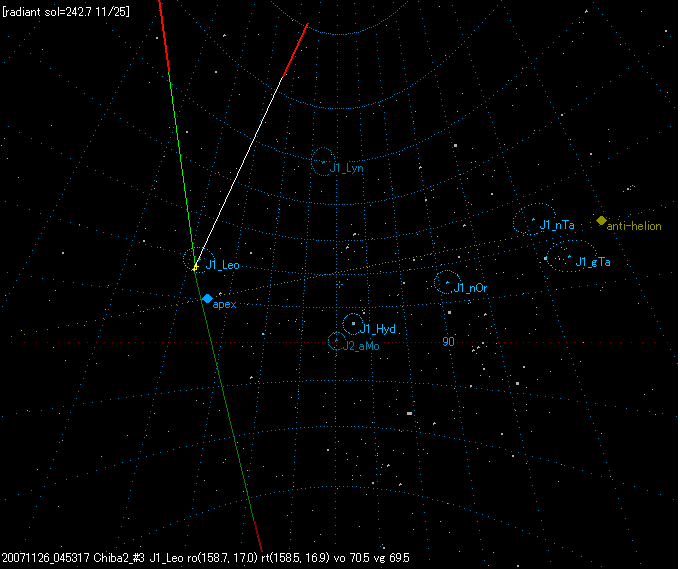Click the J1_nOr label text
The width and height of the screenshot is (680, 569).
471,288
